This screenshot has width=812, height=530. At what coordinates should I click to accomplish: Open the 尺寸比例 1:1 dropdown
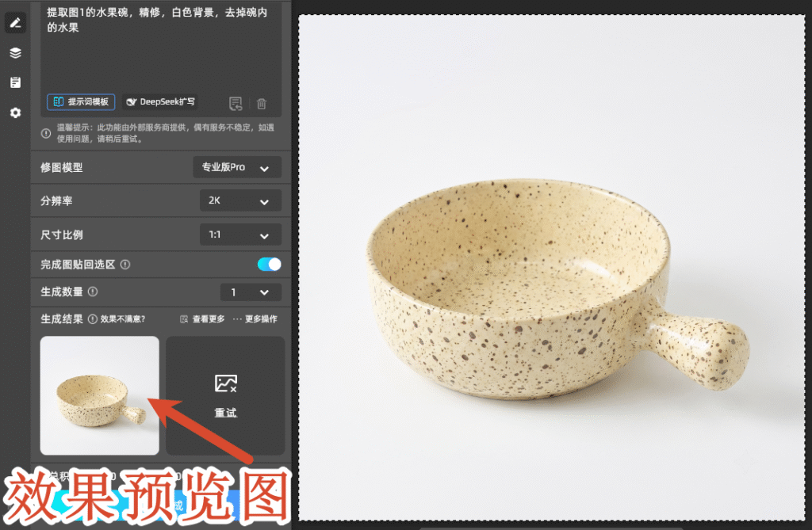[x=240, y=234]
